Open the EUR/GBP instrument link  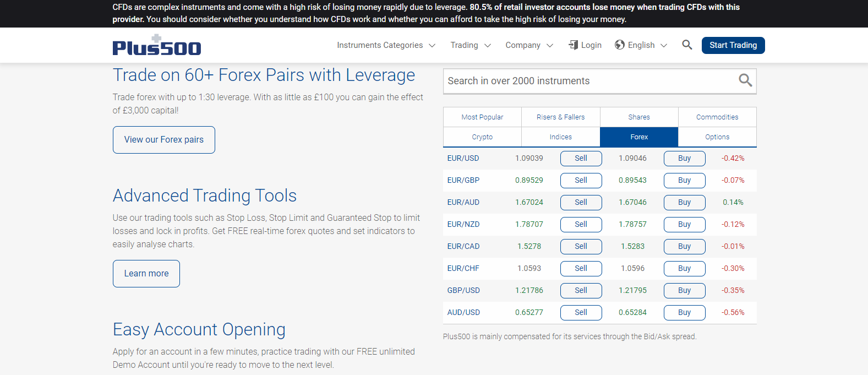(463, 180)
